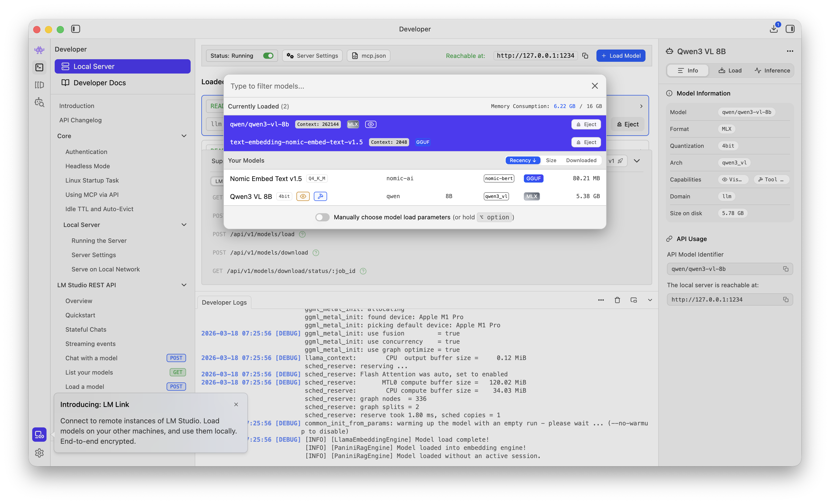
Task: Open Stateful Chats docs page
Action: click(86, 329)
